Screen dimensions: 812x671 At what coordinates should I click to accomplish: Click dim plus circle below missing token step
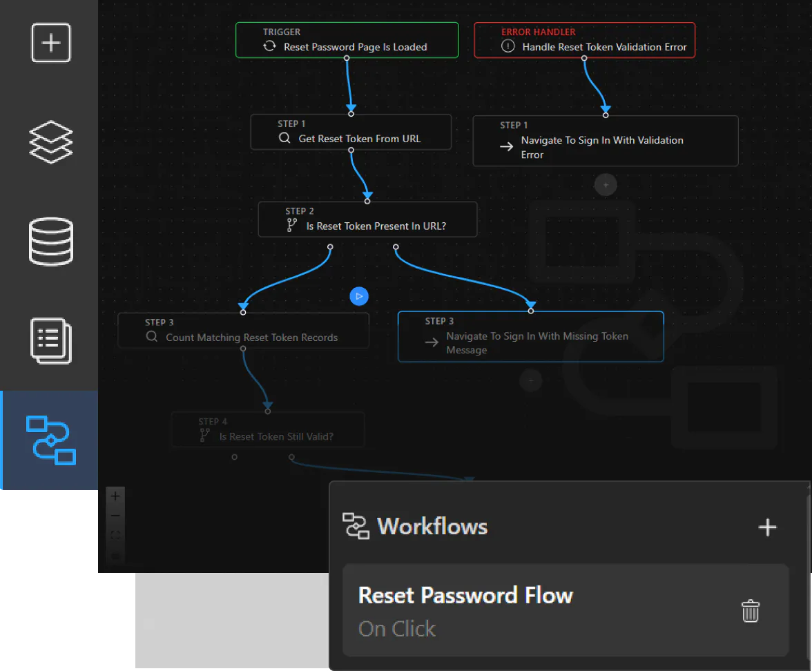pos(531,380)
